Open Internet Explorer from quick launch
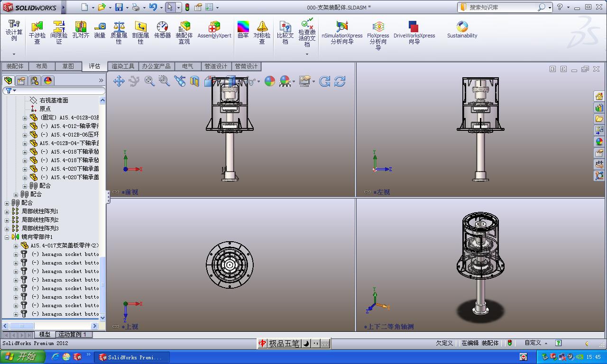Screen dimensions: 607x364 (55, 357)
